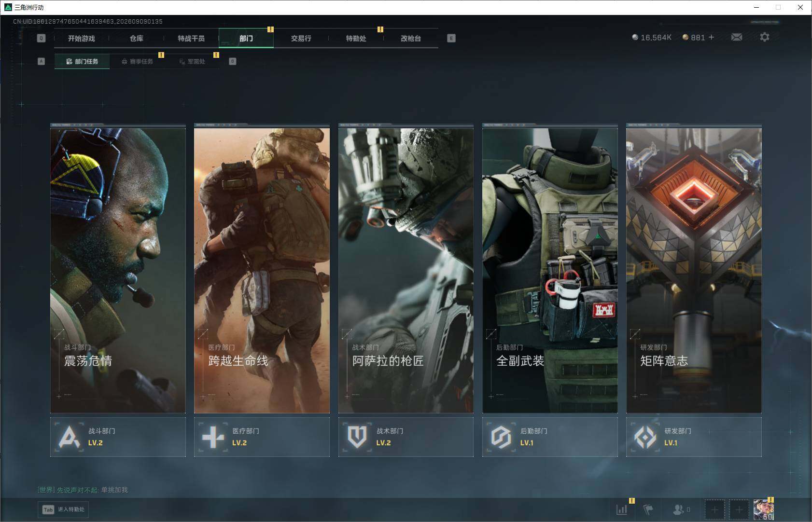Click the 战斗部门 A-shaped emblem icon

click(69, 437)
